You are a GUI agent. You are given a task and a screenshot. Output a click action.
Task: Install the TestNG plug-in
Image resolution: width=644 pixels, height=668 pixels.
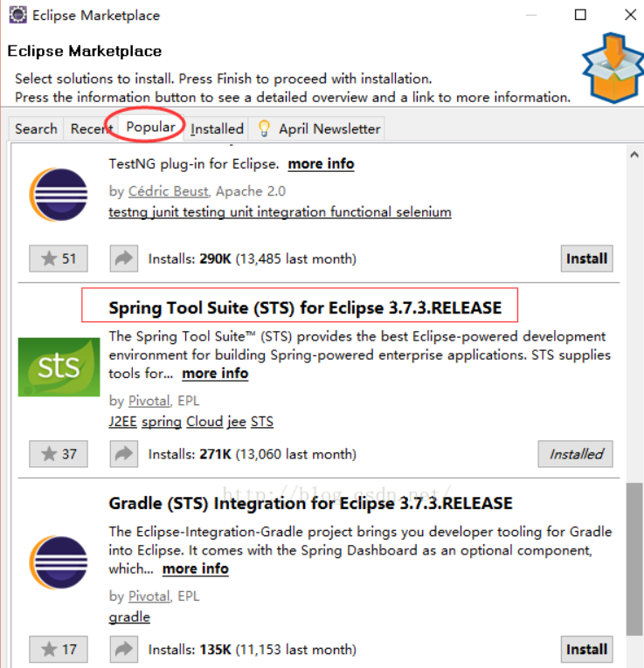[x=586, y=258]
